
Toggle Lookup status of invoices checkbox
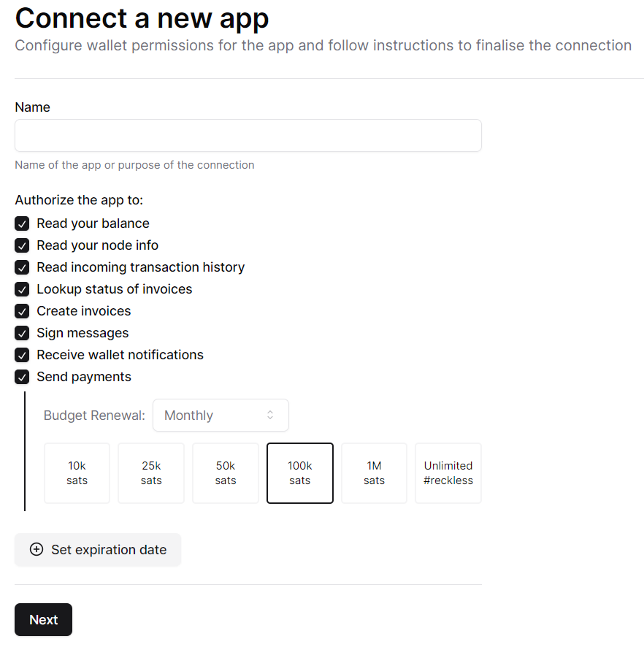tap(22, 289)
